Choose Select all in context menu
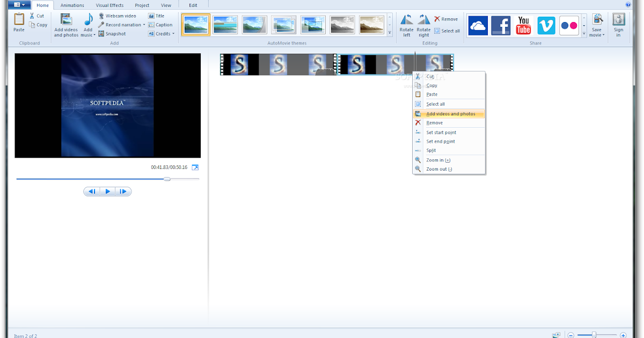This screenshot has width=644, height=338. pyautogui.click(x=449, y=104)
